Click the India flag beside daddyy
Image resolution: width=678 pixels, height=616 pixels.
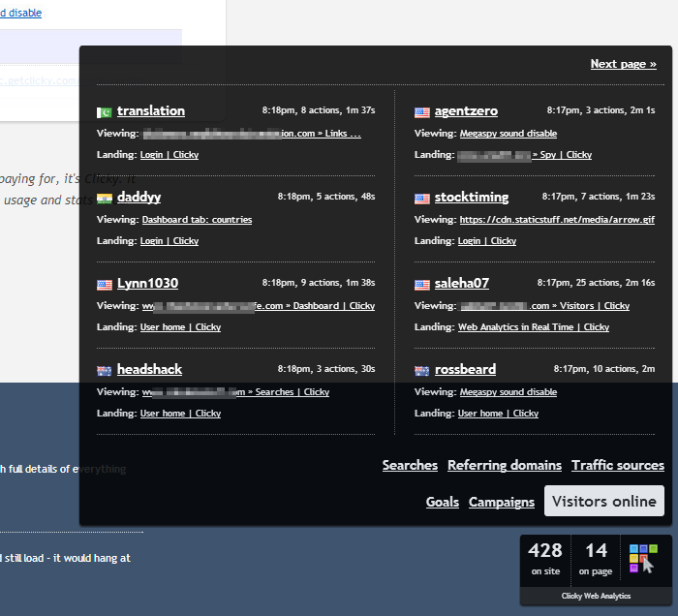[x=105, y=198]
